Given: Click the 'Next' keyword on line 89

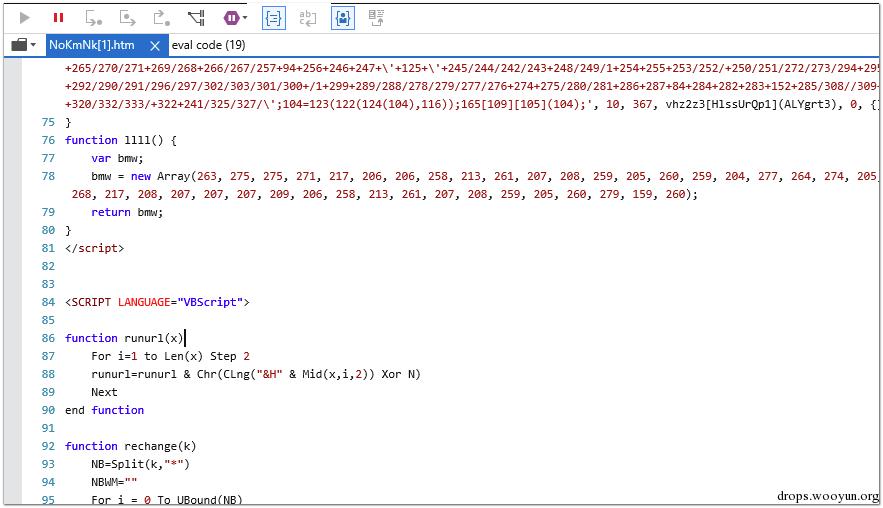Looking at the screenshot, I should click(104, 392).
